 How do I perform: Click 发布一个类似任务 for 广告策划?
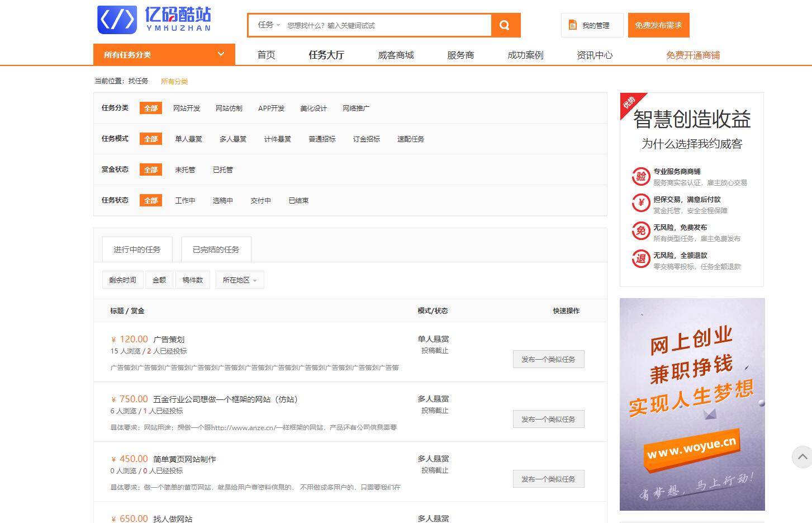pos(548,359)
